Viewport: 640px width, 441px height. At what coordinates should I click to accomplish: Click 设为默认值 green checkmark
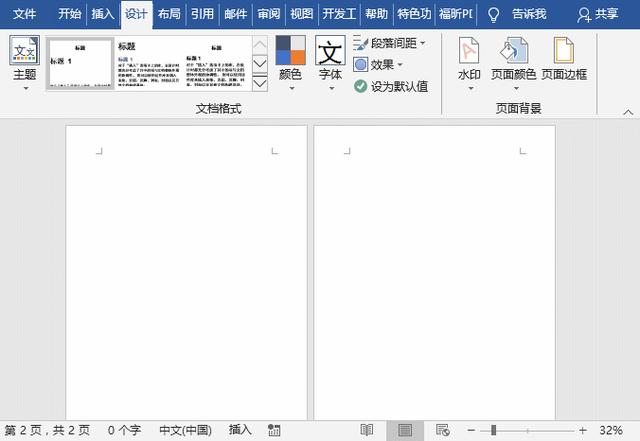point(360,86)
